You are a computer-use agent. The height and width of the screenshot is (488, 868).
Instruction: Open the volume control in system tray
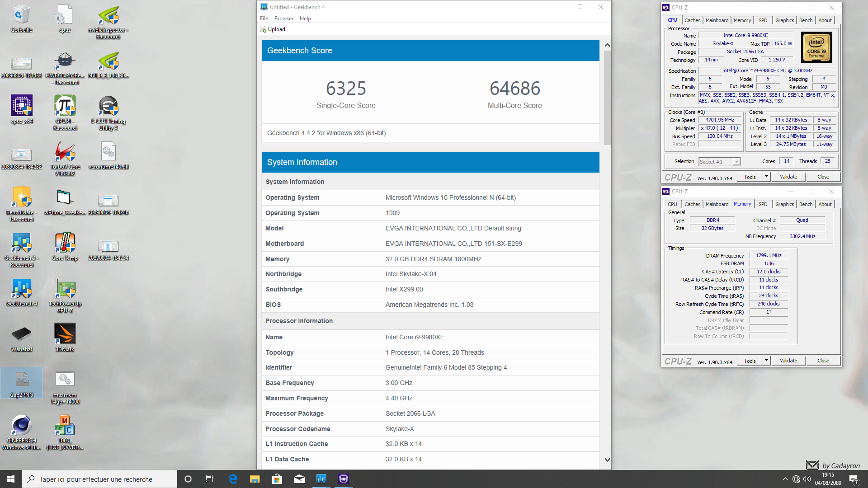pyautogui.click(x=807, y=479)
